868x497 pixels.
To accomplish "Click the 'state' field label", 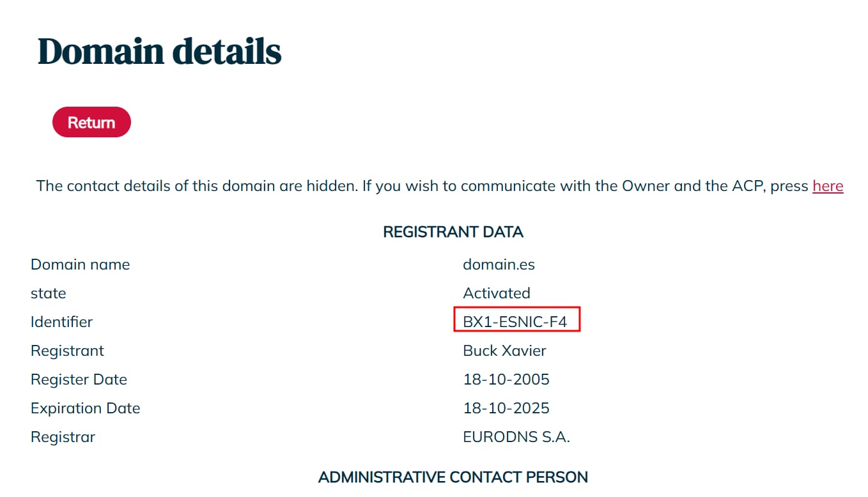I will pos(49,293).
